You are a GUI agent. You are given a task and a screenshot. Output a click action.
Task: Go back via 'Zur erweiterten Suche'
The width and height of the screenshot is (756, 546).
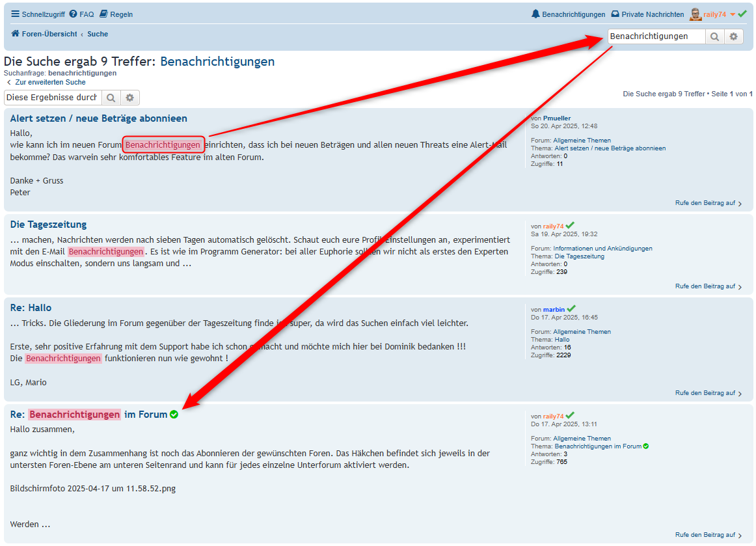(46, 83)
